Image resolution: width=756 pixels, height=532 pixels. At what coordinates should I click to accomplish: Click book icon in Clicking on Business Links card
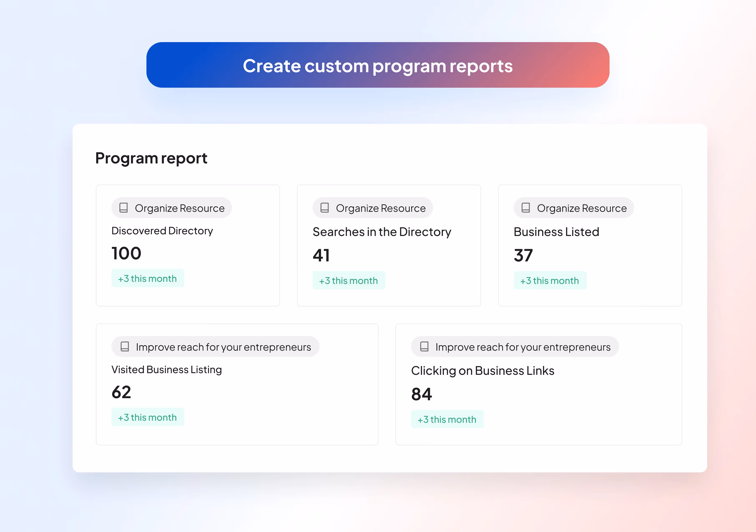425,346
